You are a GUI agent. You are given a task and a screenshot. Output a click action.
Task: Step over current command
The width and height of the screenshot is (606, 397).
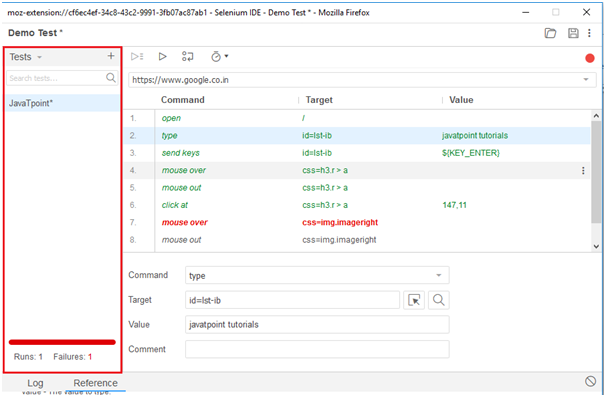[187, 56]
